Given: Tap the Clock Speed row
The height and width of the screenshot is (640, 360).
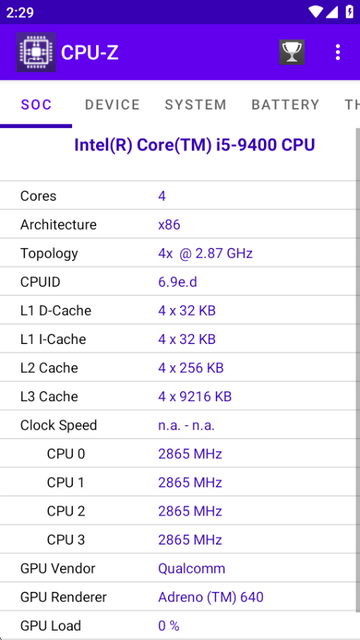Looking at the screenshot, I should coord(178,425).
